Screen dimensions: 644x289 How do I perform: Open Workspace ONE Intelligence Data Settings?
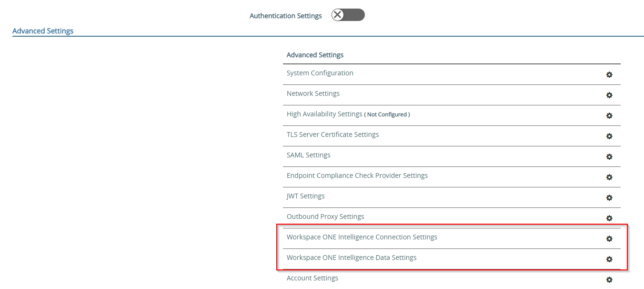pyautogui.click(x=352, y=257)
